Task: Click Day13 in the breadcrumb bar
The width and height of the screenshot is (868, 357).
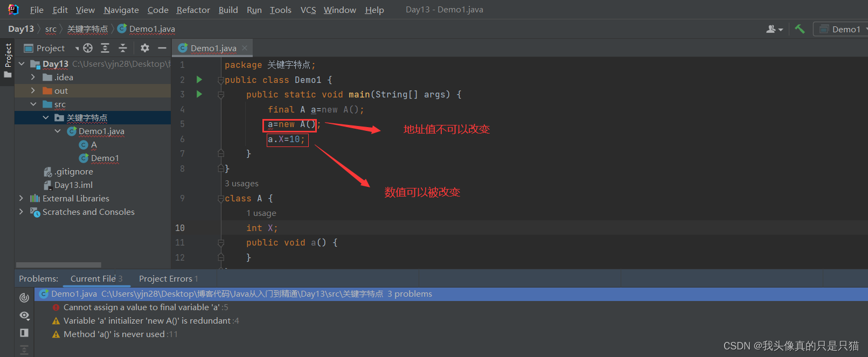Action: pyautogui.click(x=21, y=29)
